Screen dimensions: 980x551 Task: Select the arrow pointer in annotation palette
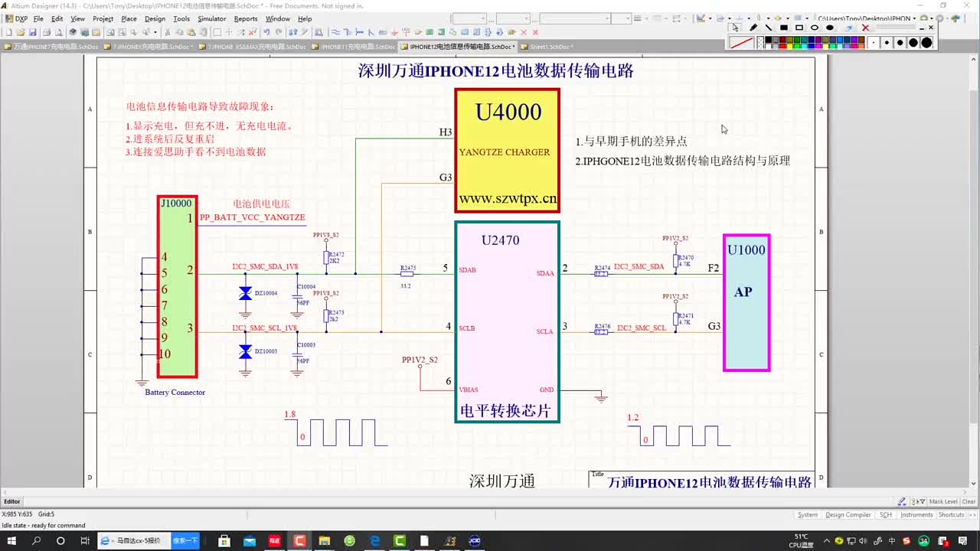735,28
